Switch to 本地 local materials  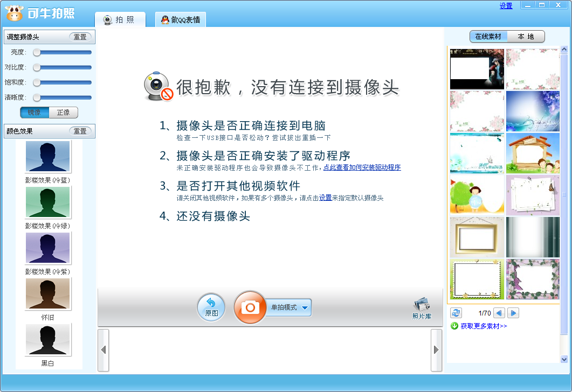click(526, 37)
